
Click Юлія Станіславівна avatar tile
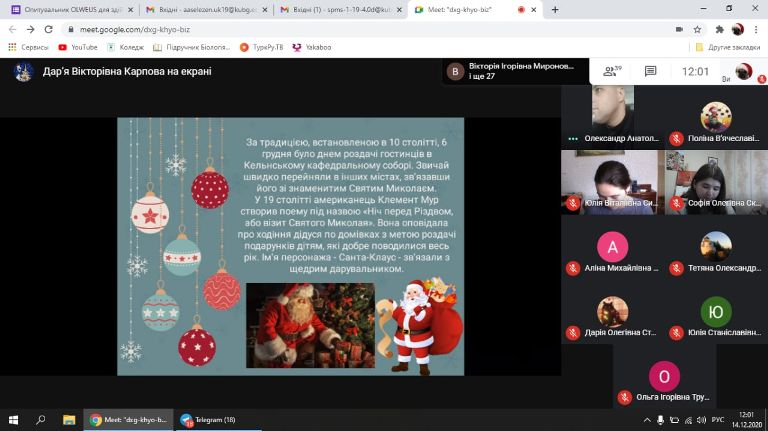716,312
